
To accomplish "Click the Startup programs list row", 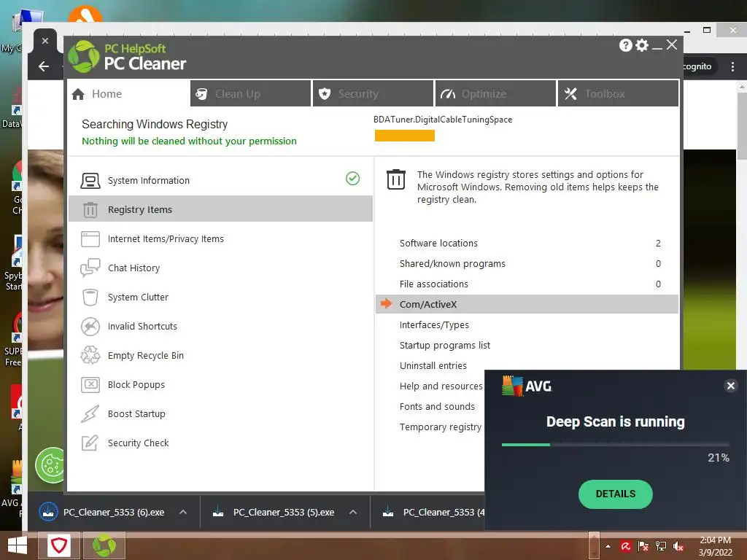I will tap(527, 345).
